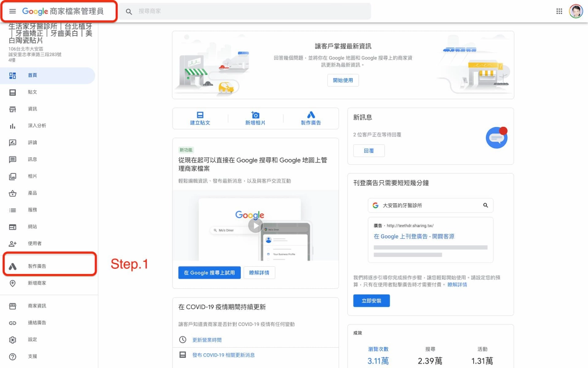Viewport: 588px width, 368px height.
Task: Click the 相片 photos icon
Action: pos(13,176)
